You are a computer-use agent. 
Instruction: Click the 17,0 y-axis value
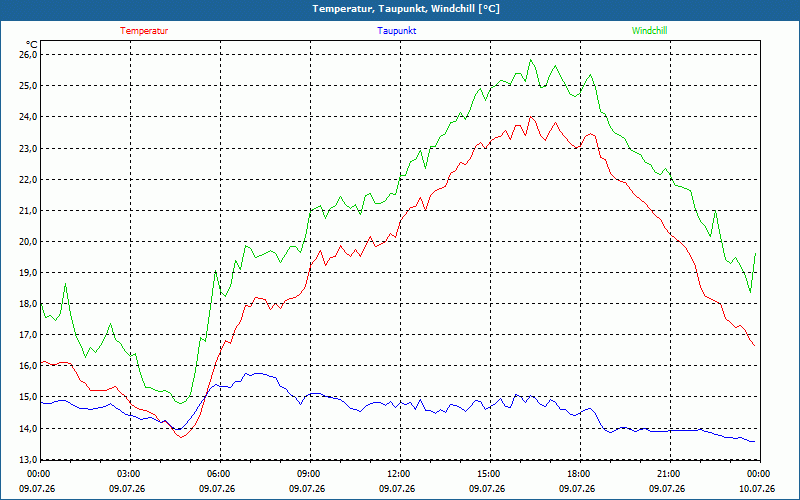click(28, 335)
